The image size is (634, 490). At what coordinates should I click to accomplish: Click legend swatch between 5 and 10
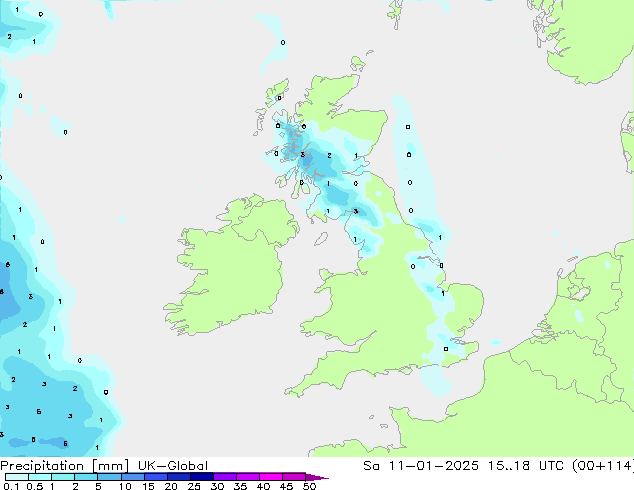tap(109, 477)
